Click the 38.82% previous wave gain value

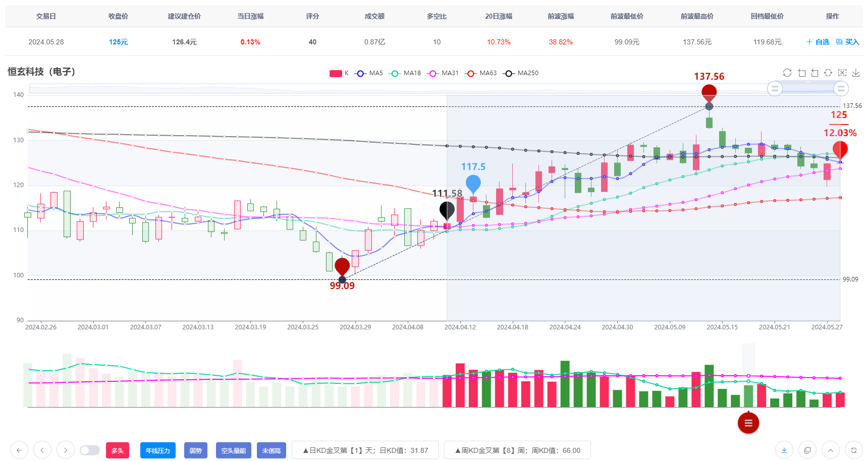click(561, 42)
